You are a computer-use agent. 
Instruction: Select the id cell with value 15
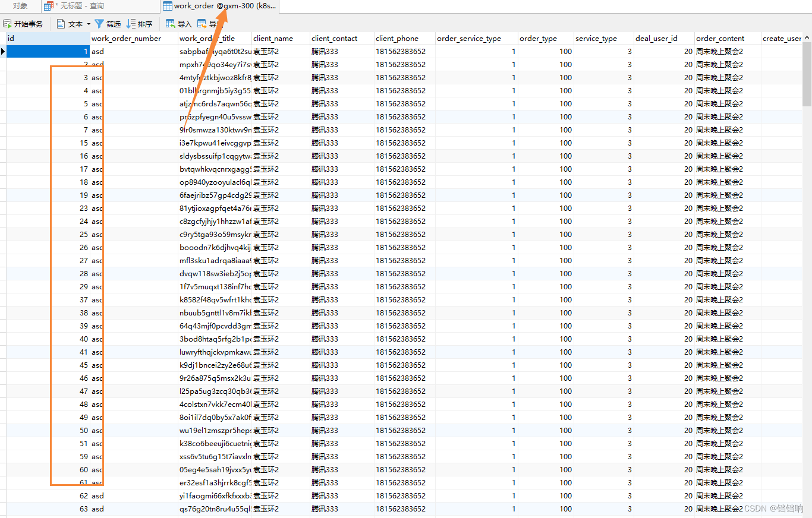(48, 143)
